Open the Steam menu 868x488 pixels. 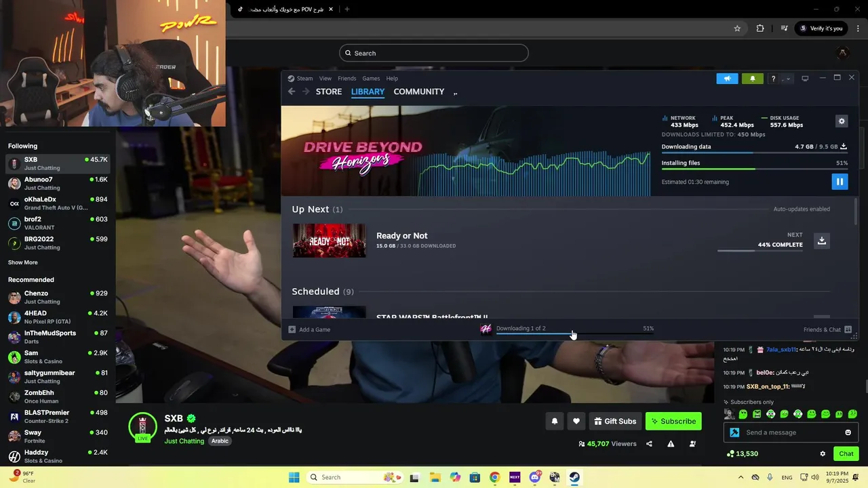(304, 79)
